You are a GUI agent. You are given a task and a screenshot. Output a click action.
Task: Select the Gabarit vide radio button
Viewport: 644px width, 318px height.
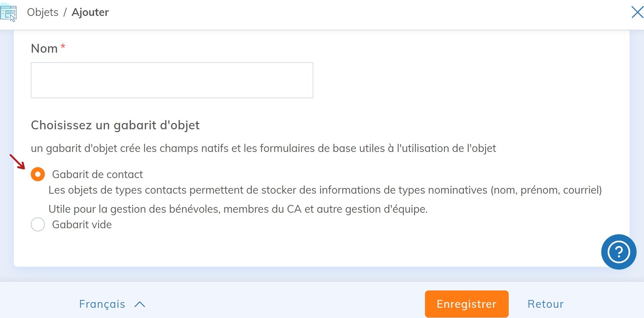(x=38, y=224)
